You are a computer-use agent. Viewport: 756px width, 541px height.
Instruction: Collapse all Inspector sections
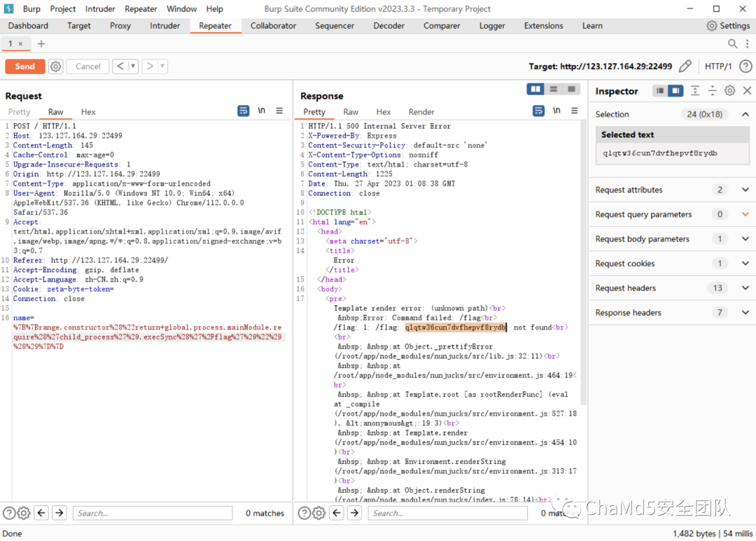click(712, 91)
